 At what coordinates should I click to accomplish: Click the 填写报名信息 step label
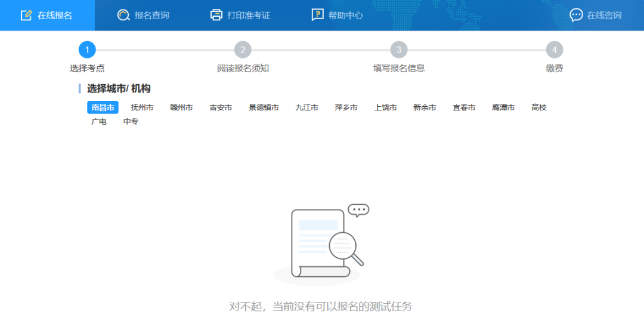tap(398, 68)
